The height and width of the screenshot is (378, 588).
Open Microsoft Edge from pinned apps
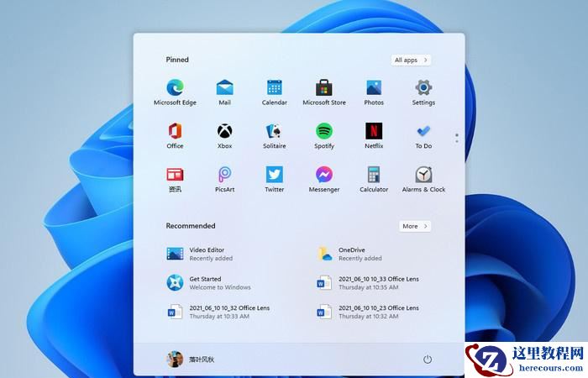coord(175,92)
